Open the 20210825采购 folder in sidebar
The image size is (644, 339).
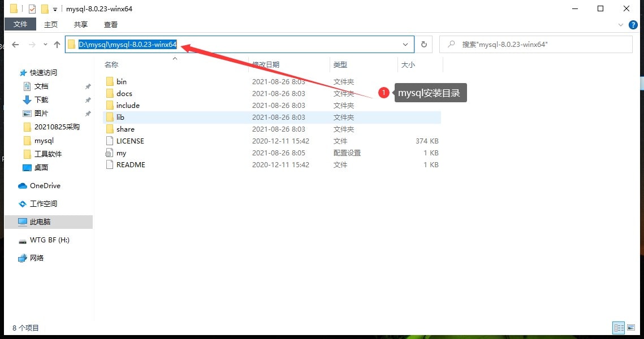point(57,127)
